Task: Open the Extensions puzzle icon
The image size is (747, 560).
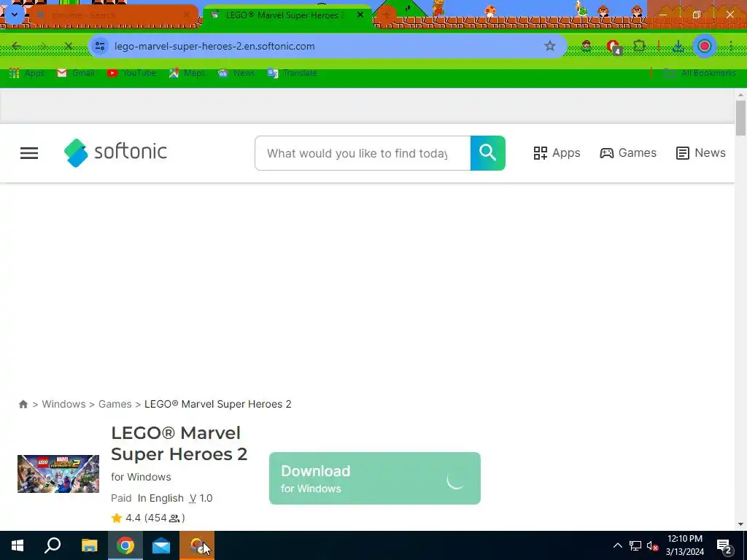Action: (639, 46)
